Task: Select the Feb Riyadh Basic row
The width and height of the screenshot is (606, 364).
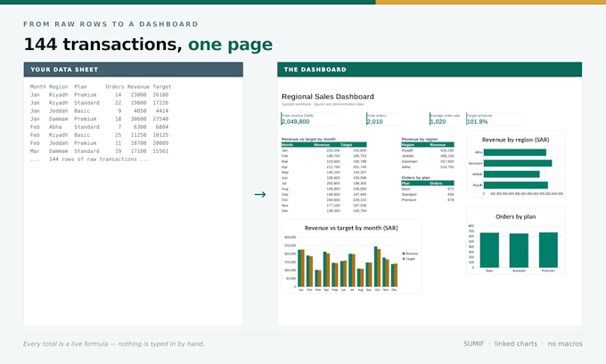Action: pyautogui.click(x=99, y=135)
